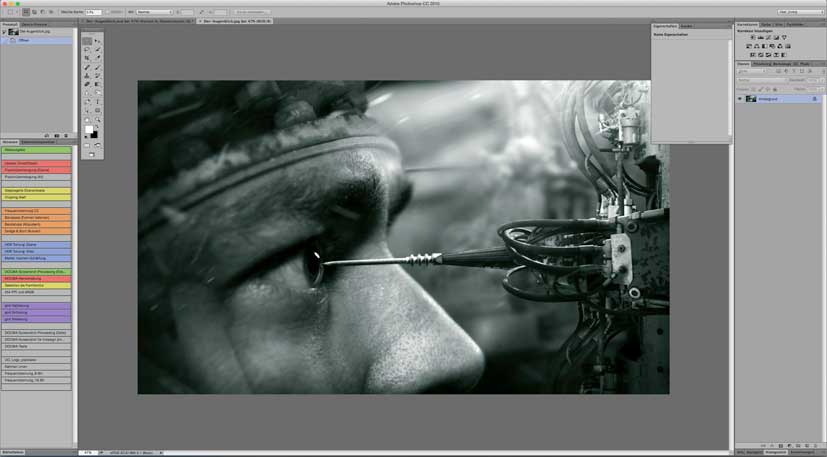Add a Gradient Map adjustment
The image size is (827, 457).
tap(783, 55)
